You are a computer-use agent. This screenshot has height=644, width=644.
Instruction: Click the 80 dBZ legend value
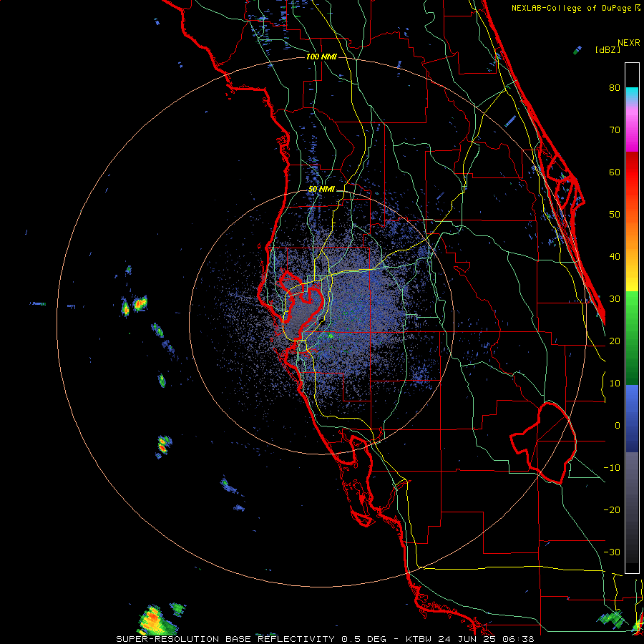(x=615, y=88)
